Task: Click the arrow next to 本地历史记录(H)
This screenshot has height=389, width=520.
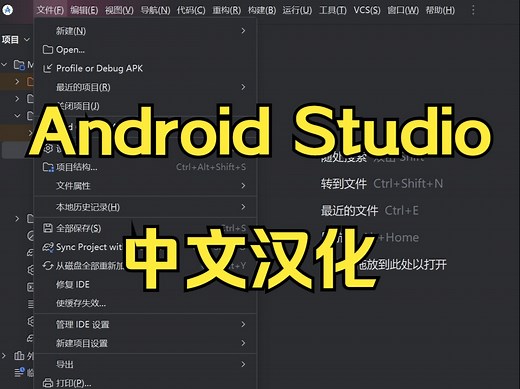Action: [243, 207]
